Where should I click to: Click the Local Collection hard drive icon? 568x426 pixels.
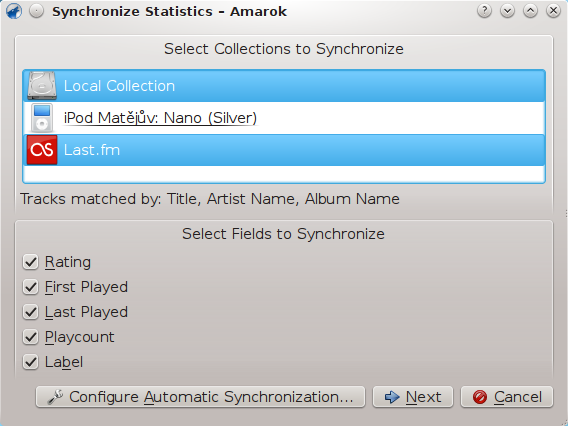[42, 86]
